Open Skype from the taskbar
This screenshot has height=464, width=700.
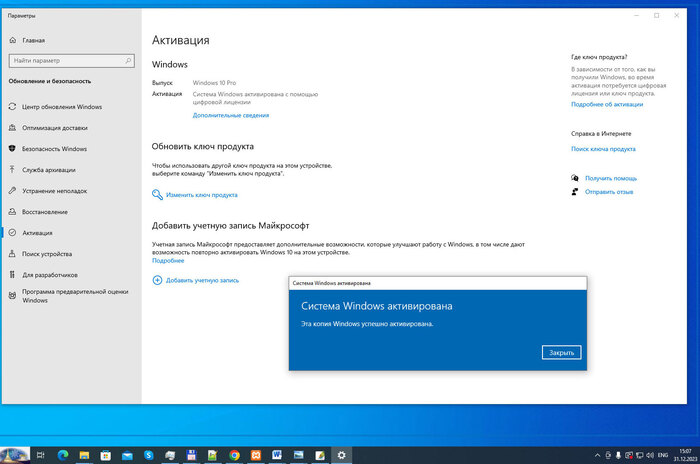[149, 455]
